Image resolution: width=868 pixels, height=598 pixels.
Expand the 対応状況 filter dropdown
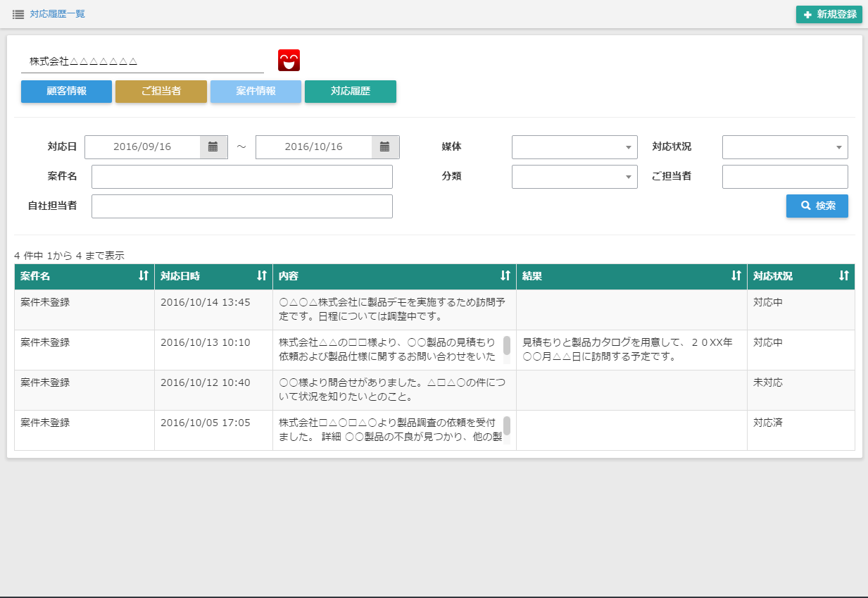click(785, 147)
